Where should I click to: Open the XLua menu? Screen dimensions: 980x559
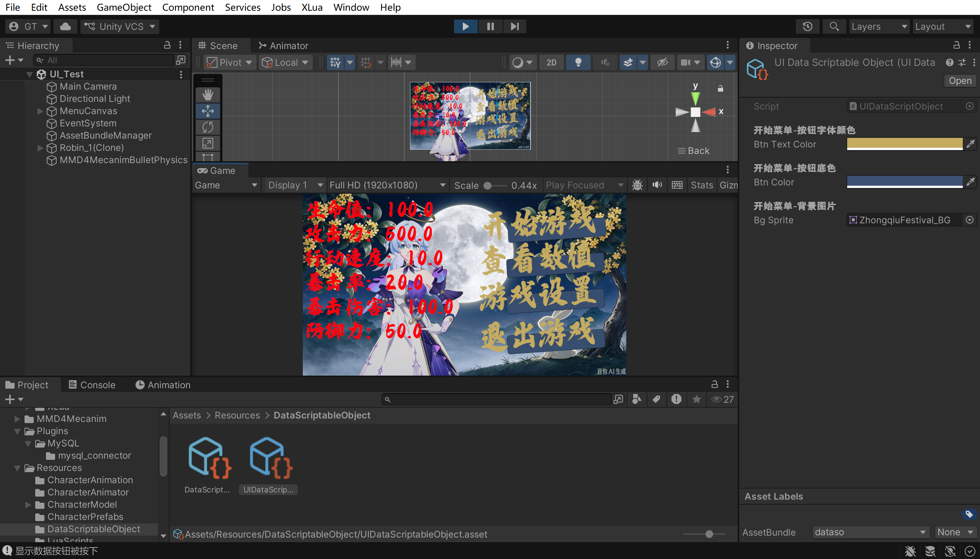pos(312,7)
